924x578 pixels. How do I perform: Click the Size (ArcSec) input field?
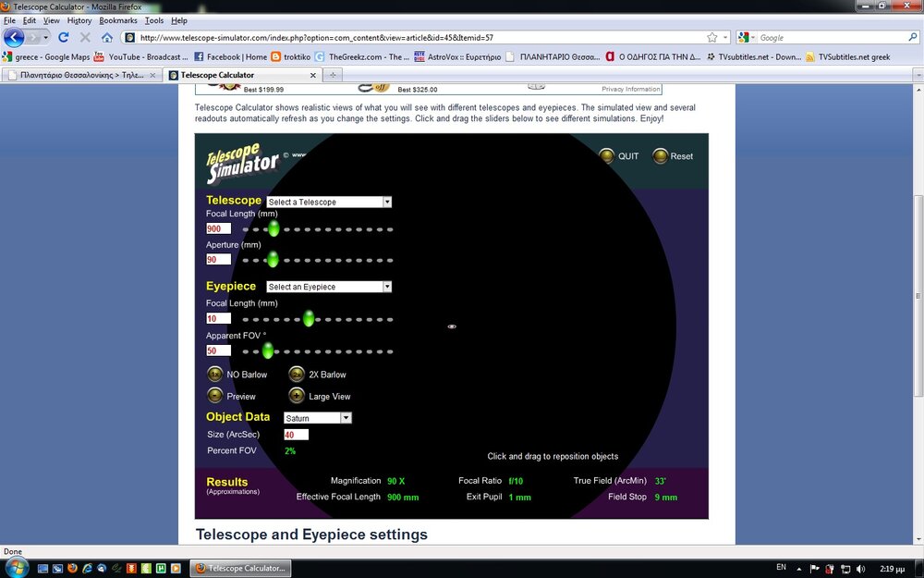296,435
